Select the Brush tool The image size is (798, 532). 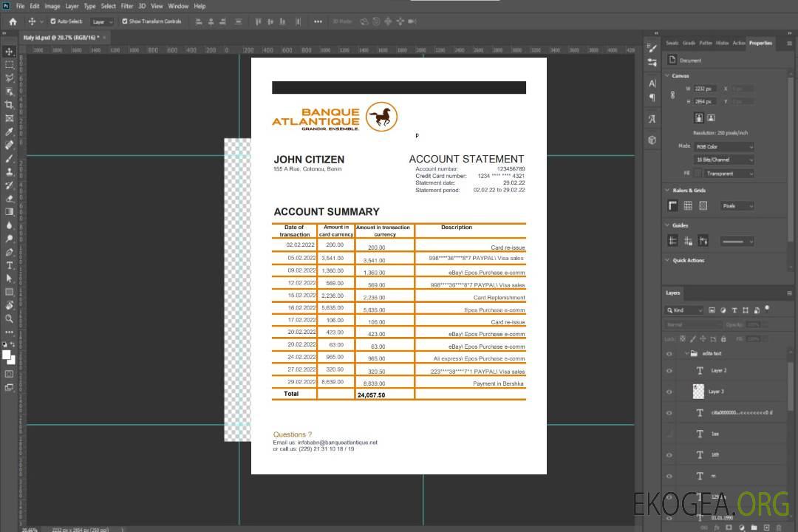click(x=10, y=158)
